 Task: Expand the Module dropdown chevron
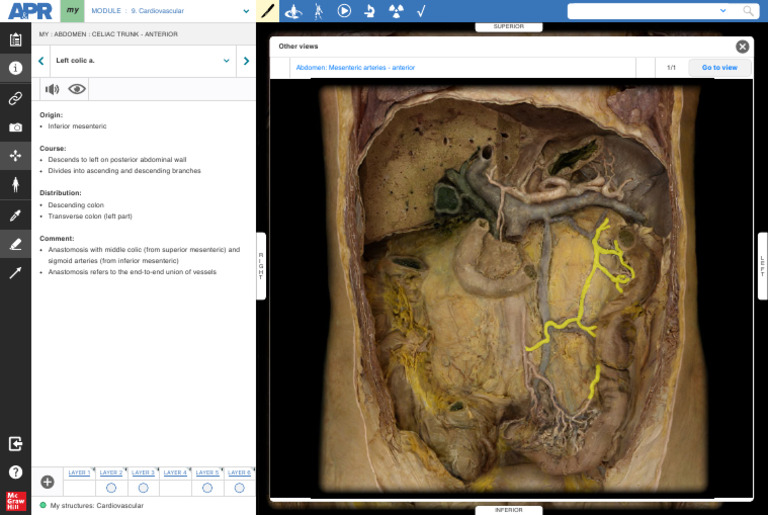click(x=246, y=11)
